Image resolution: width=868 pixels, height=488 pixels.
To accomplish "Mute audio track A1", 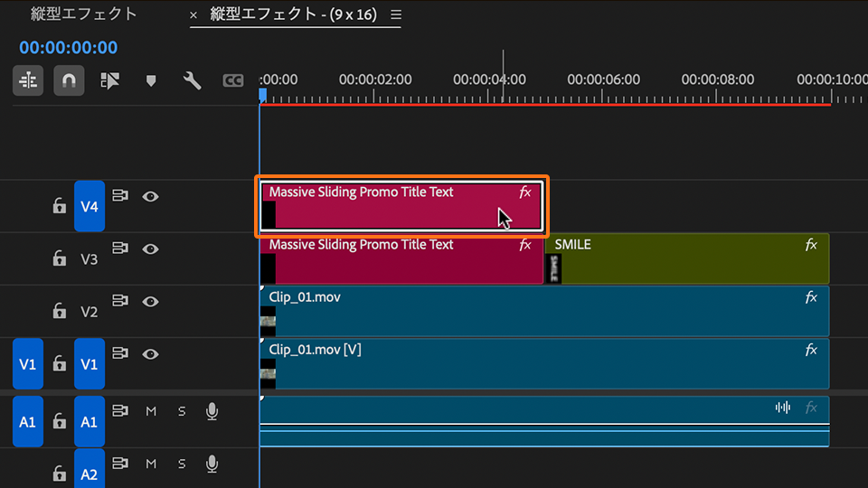I will [x=151, y=412].
